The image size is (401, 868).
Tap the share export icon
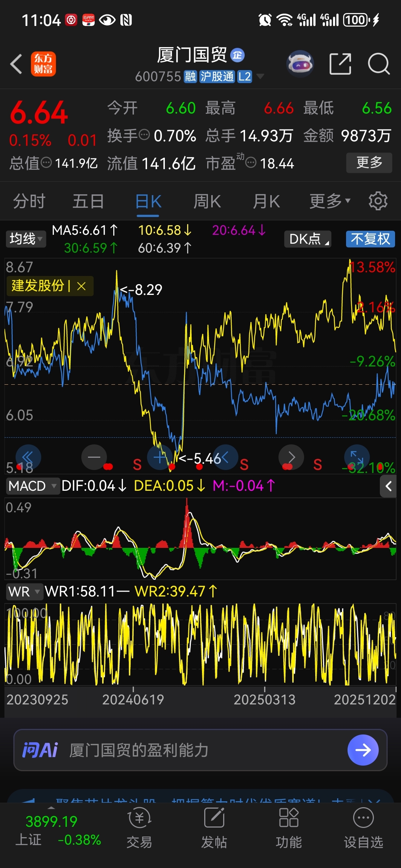340,64
